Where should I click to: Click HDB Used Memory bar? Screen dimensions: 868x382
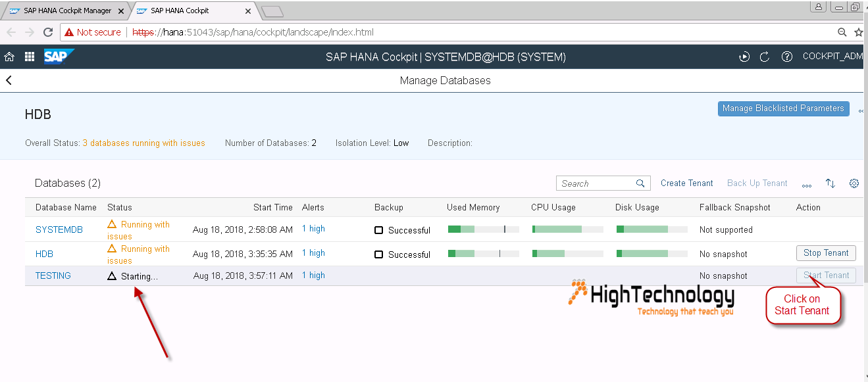[484, 253]
